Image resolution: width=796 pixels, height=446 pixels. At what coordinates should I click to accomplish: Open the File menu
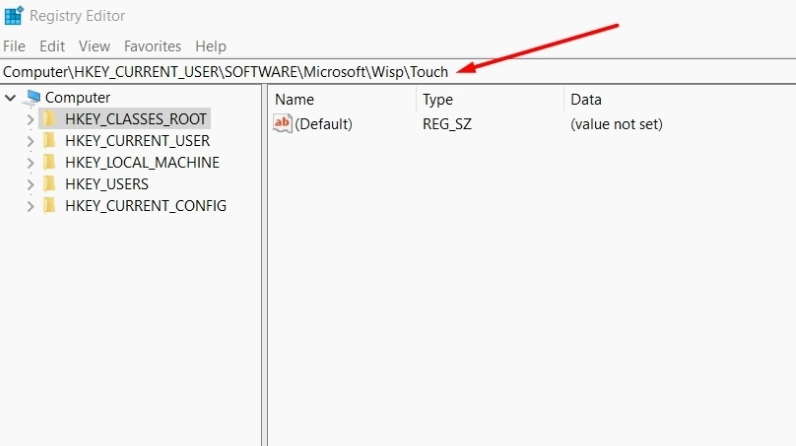coord(14,46)
